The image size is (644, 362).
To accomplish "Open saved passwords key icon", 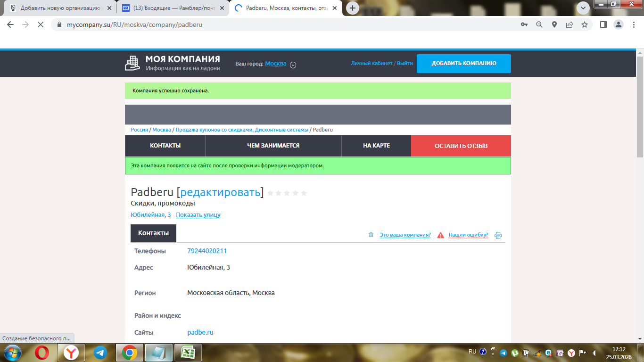I will pos(524,25).
